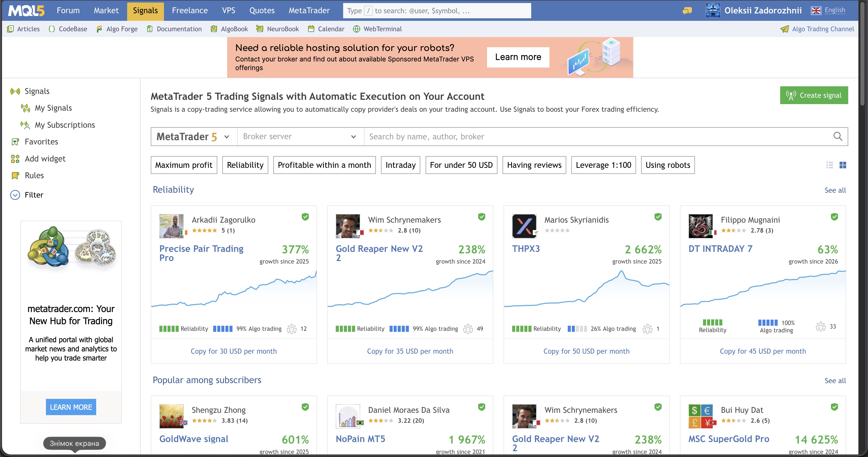
Task: Click the Calendar icon
Action: [311, 29]
